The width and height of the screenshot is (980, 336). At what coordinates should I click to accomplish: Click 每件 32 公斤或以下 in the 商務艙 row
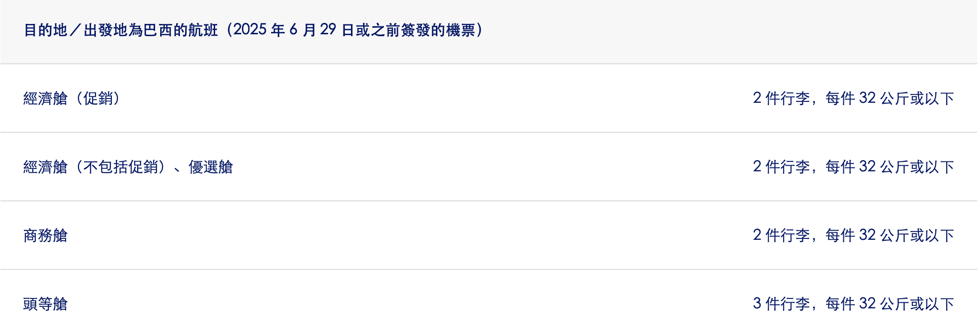890,236
